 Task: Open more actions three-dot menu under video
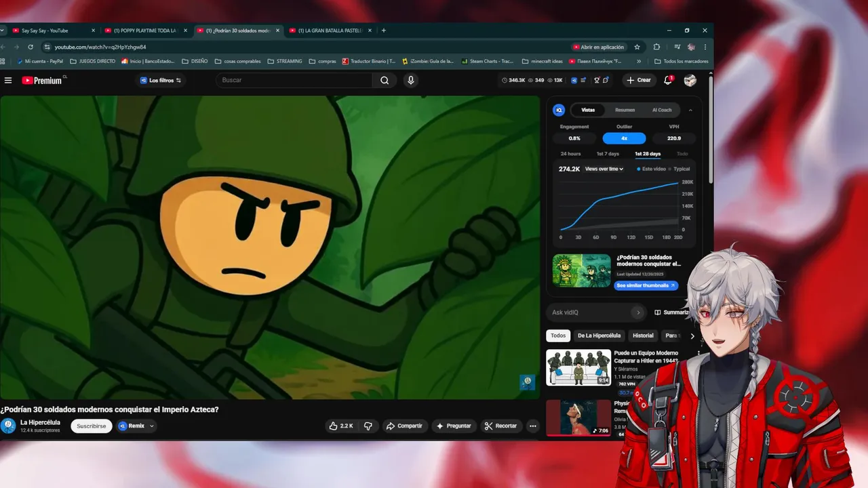(533, 426)
